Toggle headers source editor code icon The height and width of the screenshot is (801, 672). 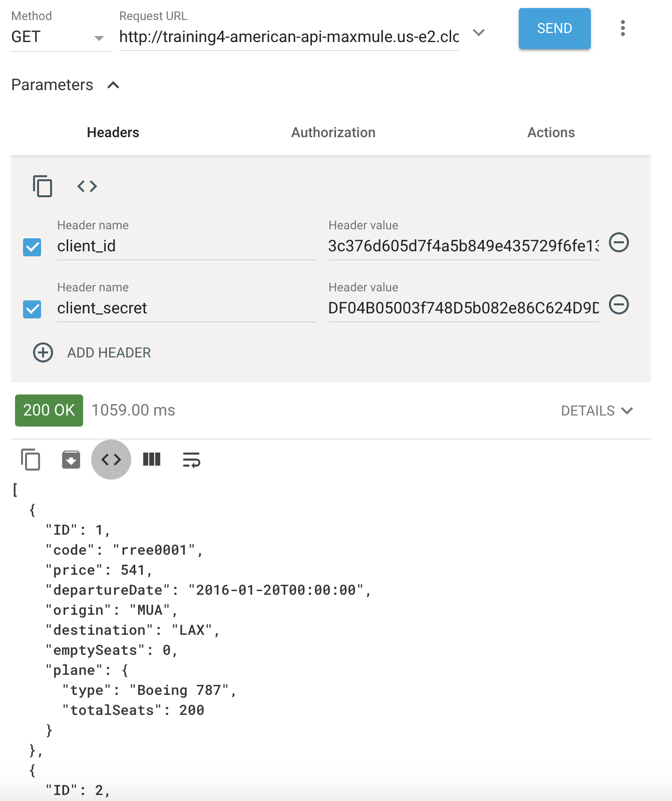(x=87, y=186)
